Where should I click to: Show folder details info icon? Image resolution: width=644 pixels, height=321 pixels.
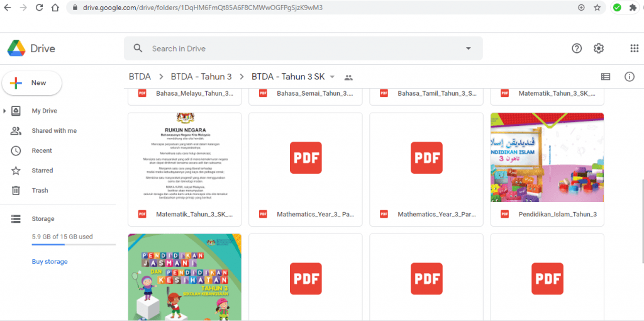point(629,77)
